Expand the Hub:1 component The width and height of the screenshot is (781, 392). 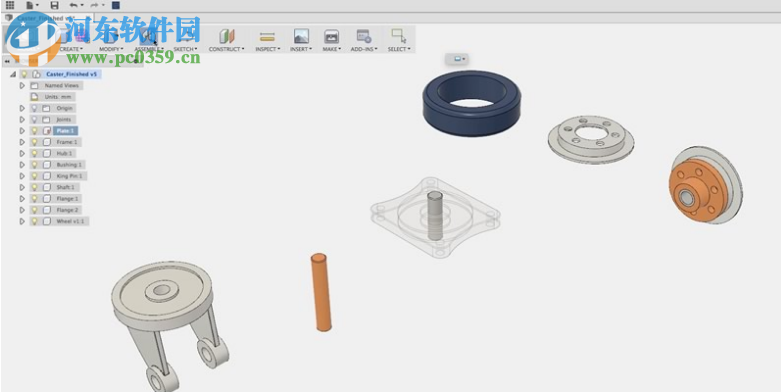pyautogui.click(x=22, y=153)
